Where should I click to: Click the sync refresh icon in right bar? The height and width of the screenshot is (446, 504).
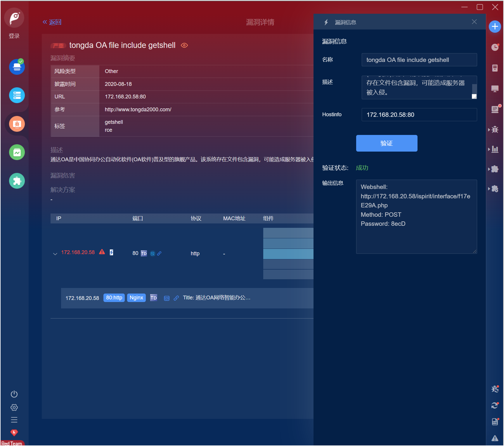pyautogui.click(x=495, y=405)
